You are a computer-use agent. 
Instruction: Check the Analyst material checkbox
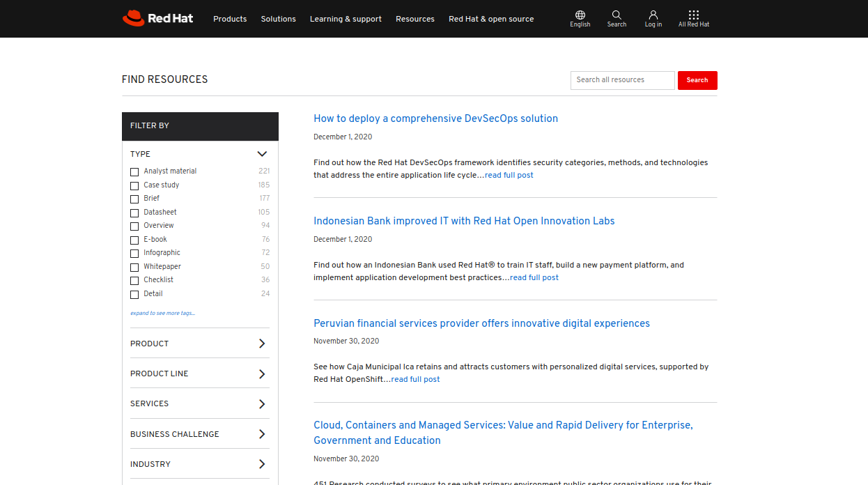click(x=134, y=172)
